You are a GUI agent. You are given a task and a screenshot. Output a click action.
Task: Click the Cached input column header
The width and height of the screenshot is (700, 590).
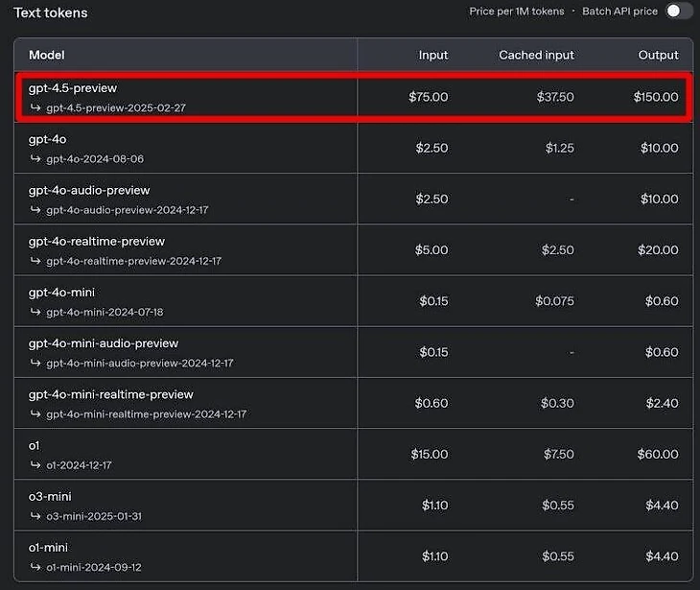(x=537, y=55)
